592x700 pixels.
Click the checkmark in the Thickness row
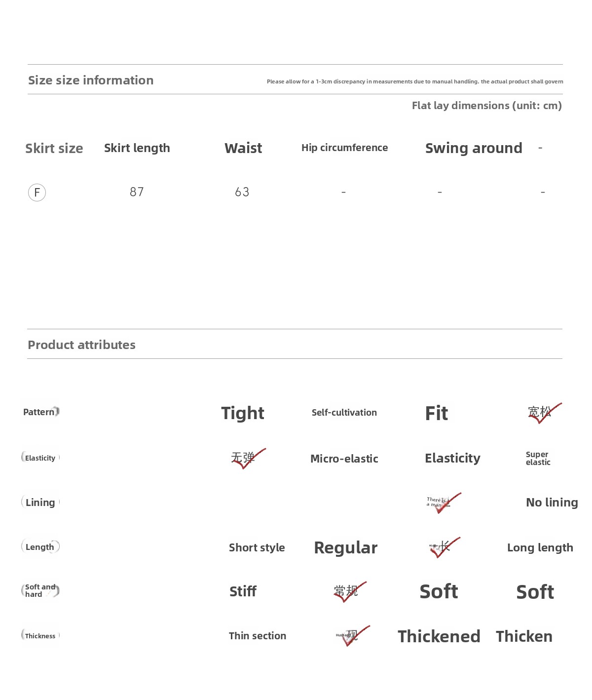click(x=353, y=636)
